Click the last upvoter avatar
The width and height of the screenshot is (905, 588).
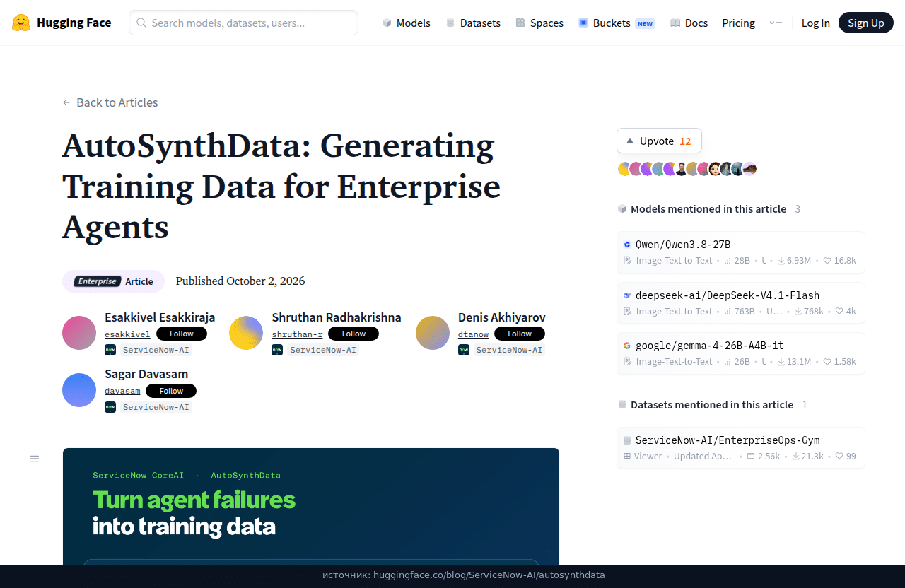[749, 169]
